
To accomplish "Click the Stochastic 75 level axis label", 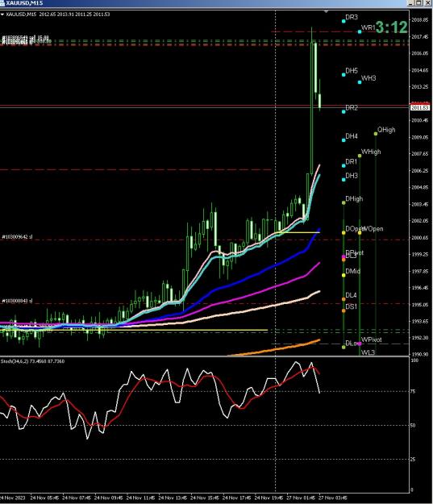I will (x=414, y=391).
